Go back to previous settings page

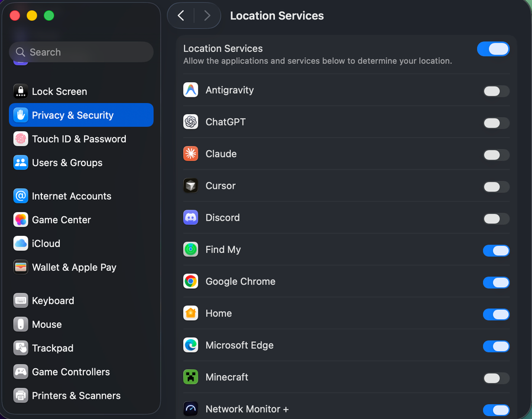[x=181, y=15]
